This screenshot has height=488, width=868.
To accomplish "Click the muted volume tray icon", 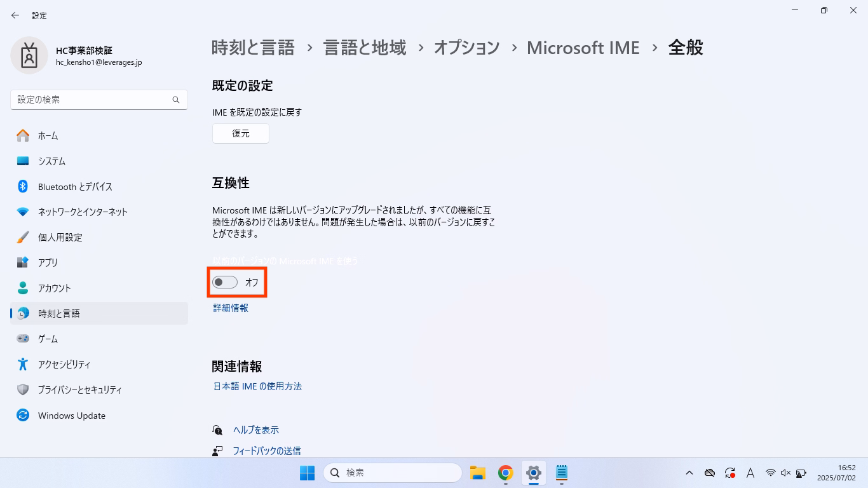I will (785, 473).
